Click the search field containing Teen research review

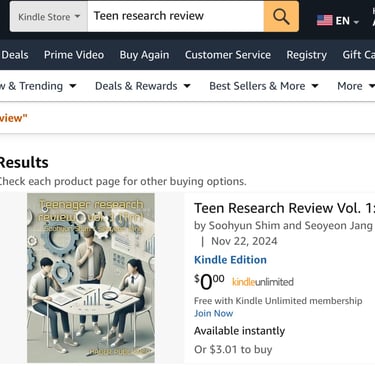click(x=176, y=16)
